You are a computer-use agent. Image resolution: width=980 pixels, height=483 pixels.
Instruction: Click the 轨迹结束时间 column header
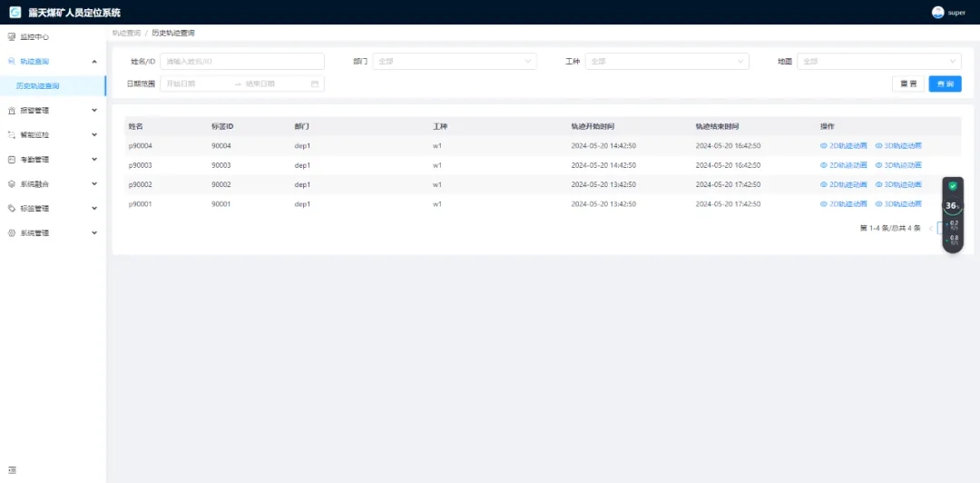(x=718, y=126)
